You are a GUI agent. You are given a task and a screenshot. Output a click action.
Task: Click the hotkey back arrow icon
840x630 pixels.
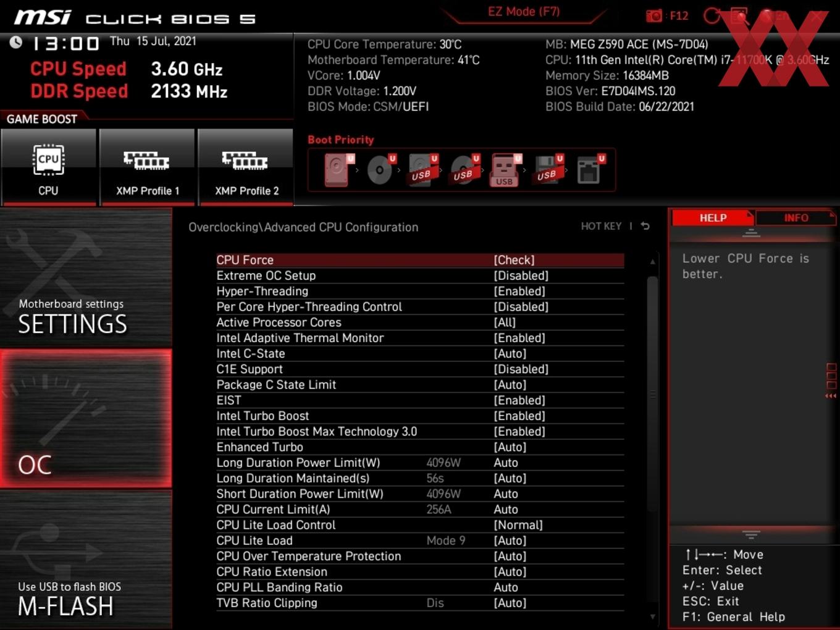[645, 226]
